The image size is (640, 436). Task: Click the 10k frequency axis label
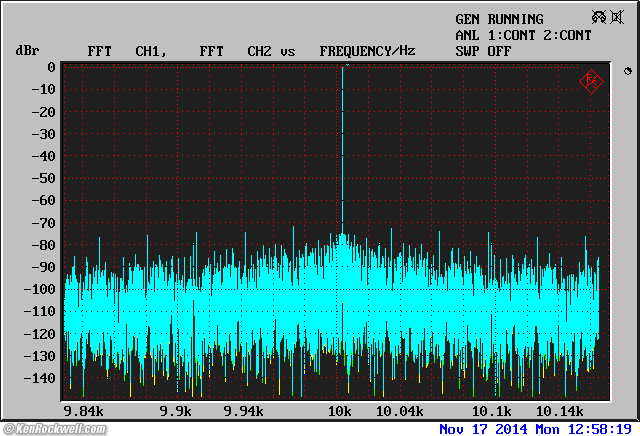tap(340, 411)
